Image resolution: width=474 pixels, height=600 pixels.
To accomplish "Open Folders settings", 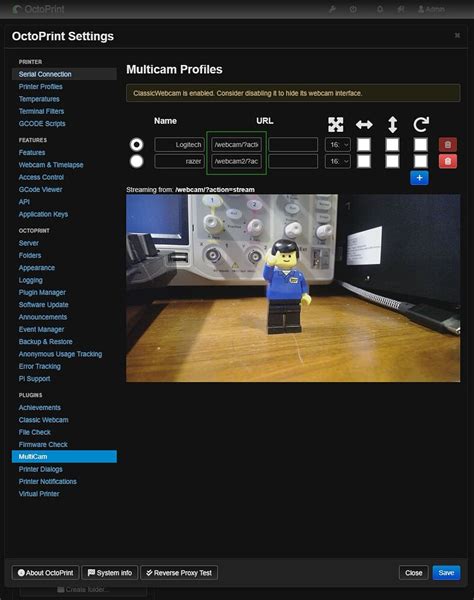I will click(30, 255).
